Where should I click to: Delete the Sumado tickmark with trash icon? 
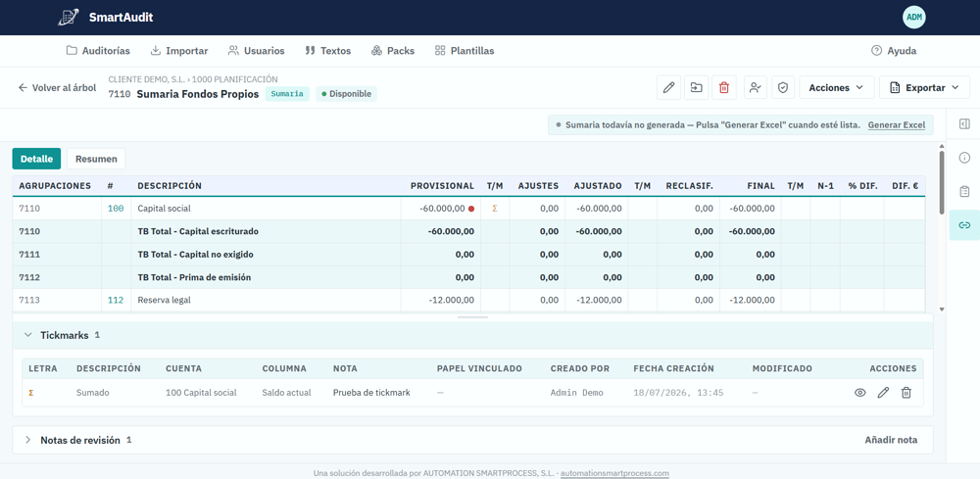(906, 393)
